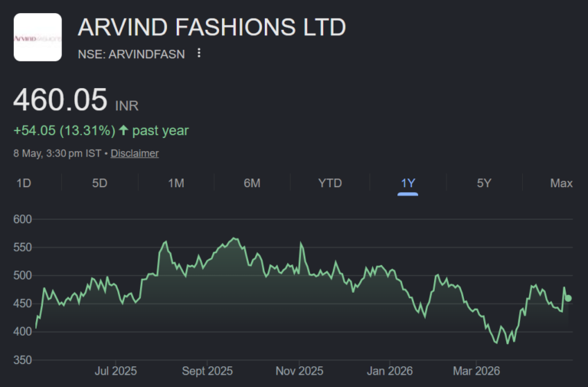Click the INR currency label
Screen dimensions: 588x387
pos(127,106)
